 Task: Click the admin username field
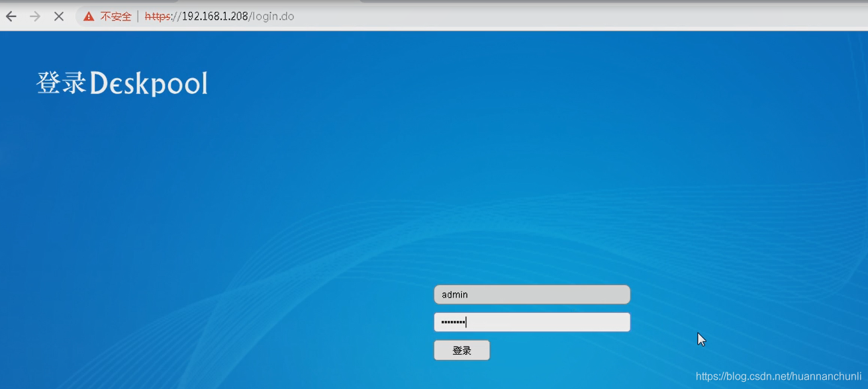[532, 294]
